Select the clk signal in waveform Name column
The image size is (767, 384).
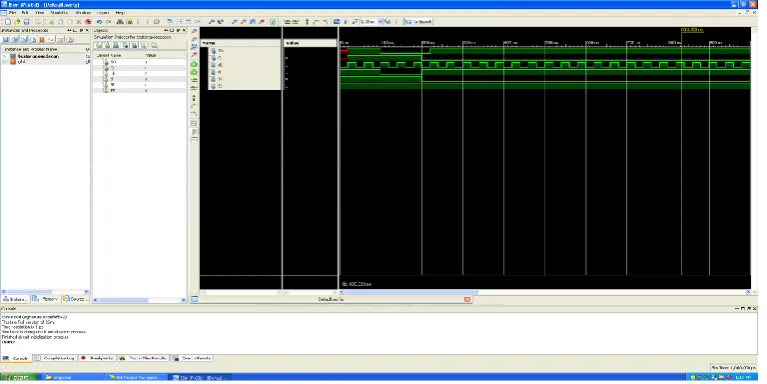pos(245,65)
